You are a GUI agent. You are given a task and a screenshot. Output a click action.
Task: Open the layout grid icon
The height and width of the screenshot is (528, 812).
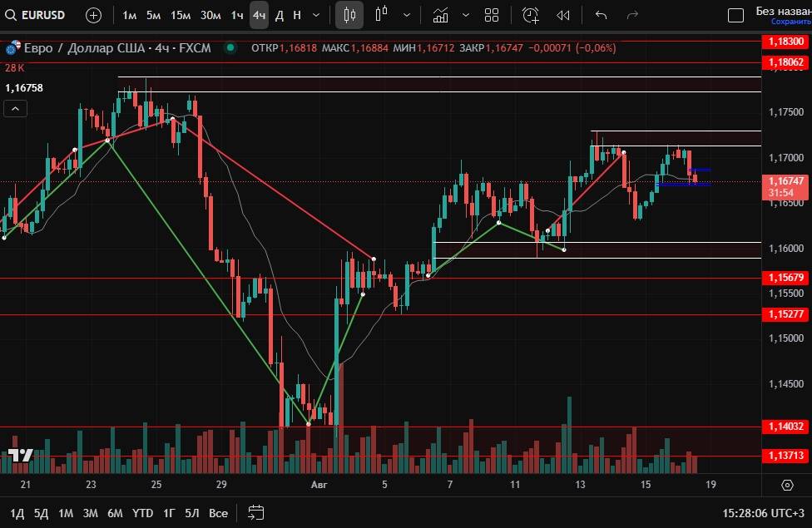[492, 15]
